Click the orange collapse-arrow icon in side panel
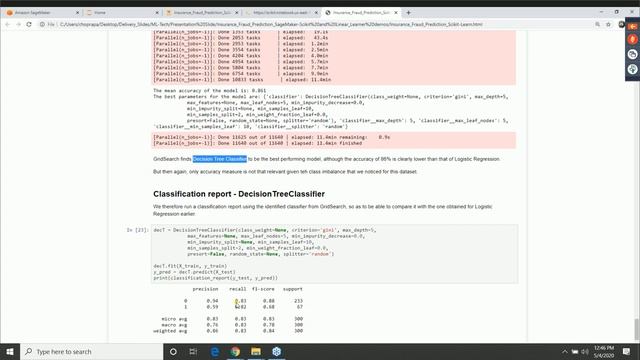The height and width of the screenshot is (360, 640). tap(633, 27)
